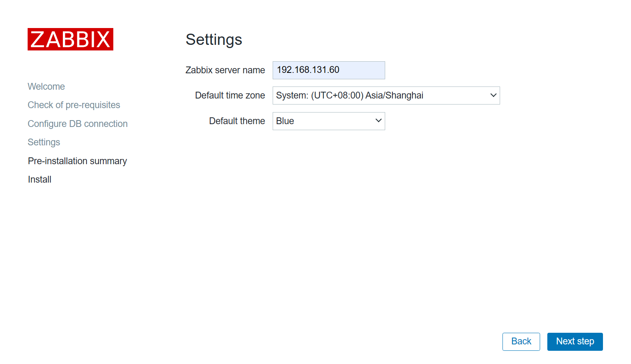Select the Welcome step in sidebar
631x364 pixels.
pos(46,86)
